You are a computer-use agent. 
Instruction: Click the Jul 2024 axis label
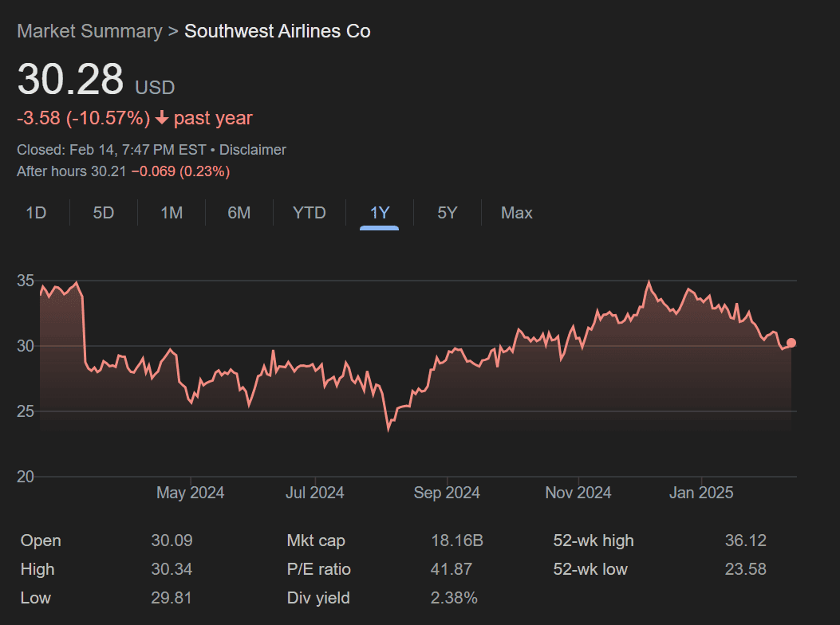tap(314, 493)
